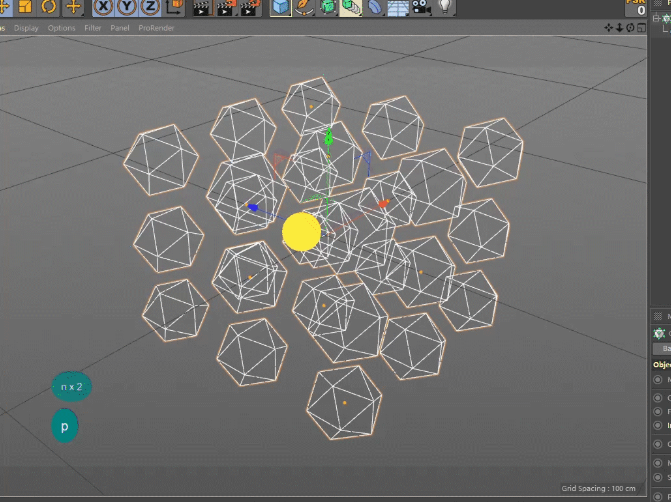Click the Grid Spacing : 100 cm label
This screenshot has height=502, width=671.
pos(598,488)
